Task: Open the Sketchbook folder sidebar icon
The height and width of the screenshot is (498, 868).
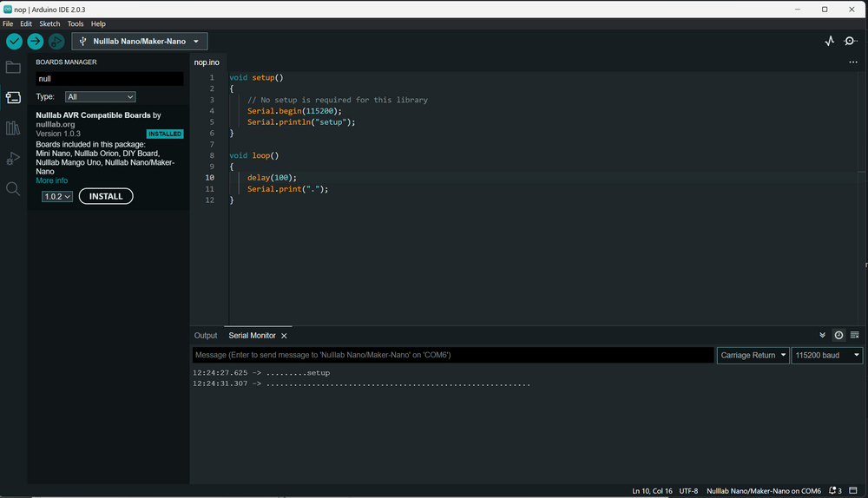Action: (13, 68)
